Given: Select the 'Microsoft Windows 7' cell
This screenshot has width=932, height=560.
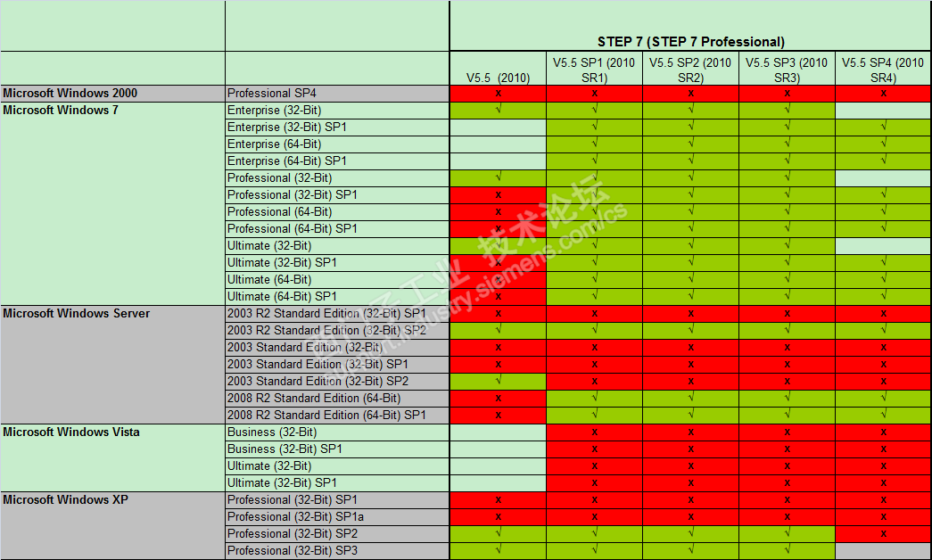Looking at the screenshot, I should [113, 204].
